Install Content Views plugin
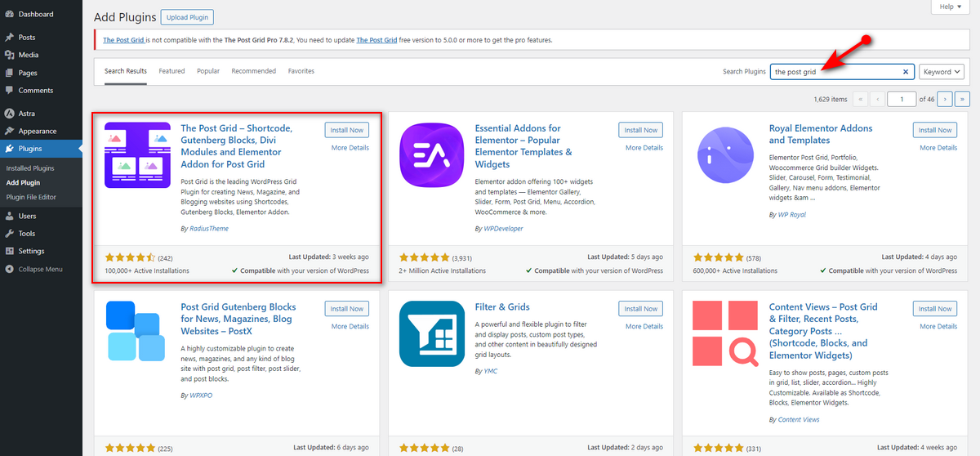980x456 pixels. 935,309
